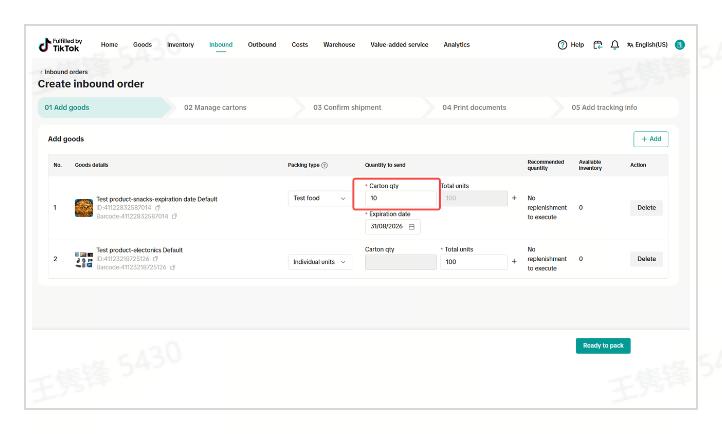The height and width of the screenshot is (434, 722).
Task: Click the + Add button
Action: (x=651, y=139)
